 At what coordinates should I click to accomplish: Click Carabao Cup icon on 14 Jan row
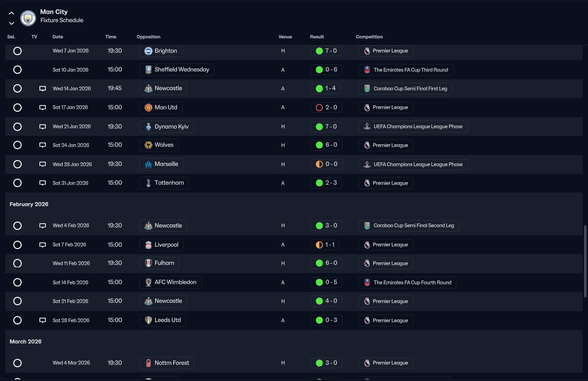[x=367, y=89]
